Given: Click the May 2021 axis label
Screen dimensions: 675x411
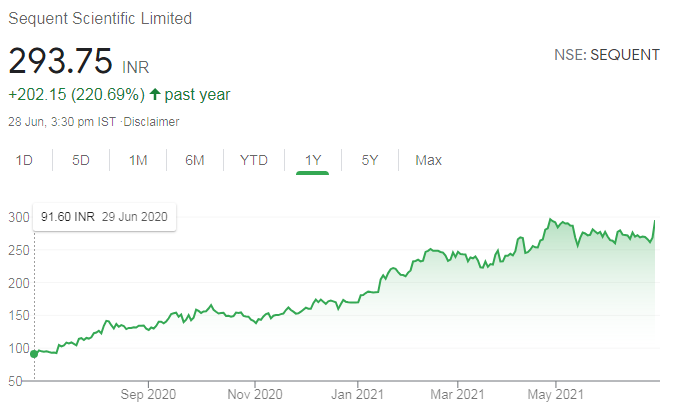Looking at the screenshot, I should tap(555, 393).
